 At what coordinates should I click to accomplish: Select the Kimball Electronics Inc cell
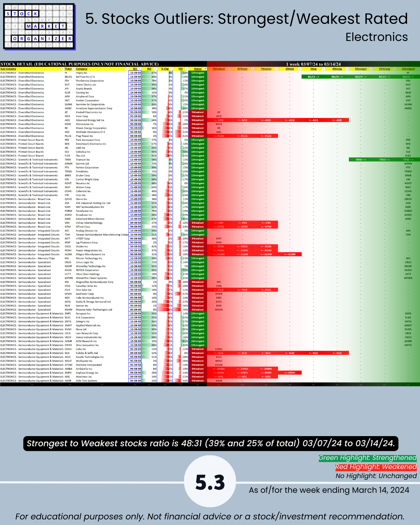click(x=101, y=112)
